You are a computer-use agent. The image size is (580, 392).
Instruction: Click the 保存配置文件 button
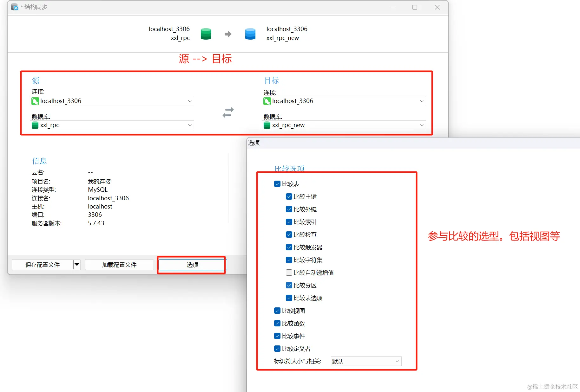pyautogui.click(x=42, y=265)
